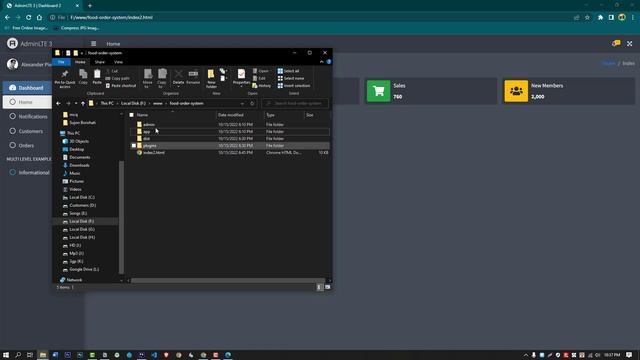Image resolution: width=640 pixels, height=360 pixels.
Task: Switch to the View ribbon tab
Action: coord(118,62)
